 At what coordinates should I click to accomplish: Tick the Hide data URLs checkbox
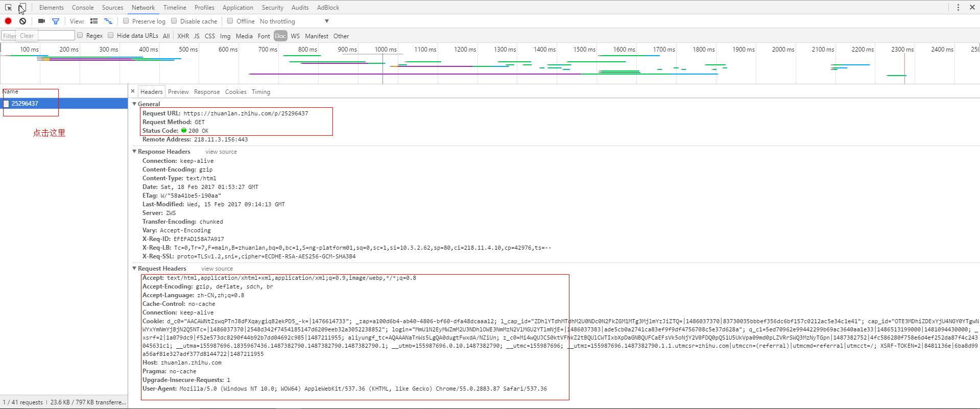(x=111, y=35)
